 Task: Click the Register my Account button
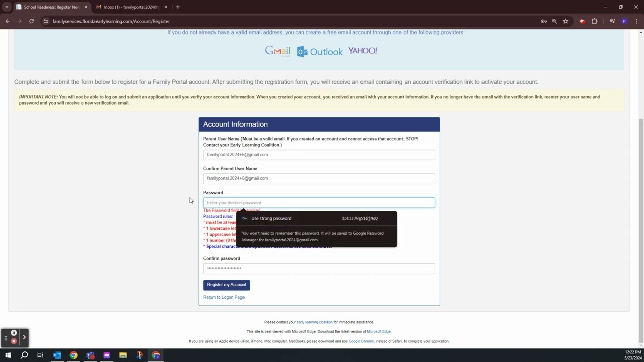(226, 285)
